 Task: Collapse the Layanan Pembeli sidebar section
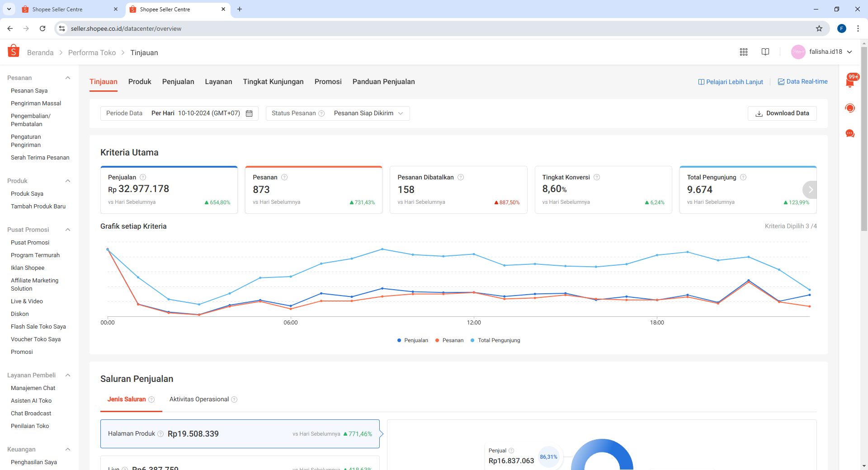pyautogui.click(x=68, y=375)
